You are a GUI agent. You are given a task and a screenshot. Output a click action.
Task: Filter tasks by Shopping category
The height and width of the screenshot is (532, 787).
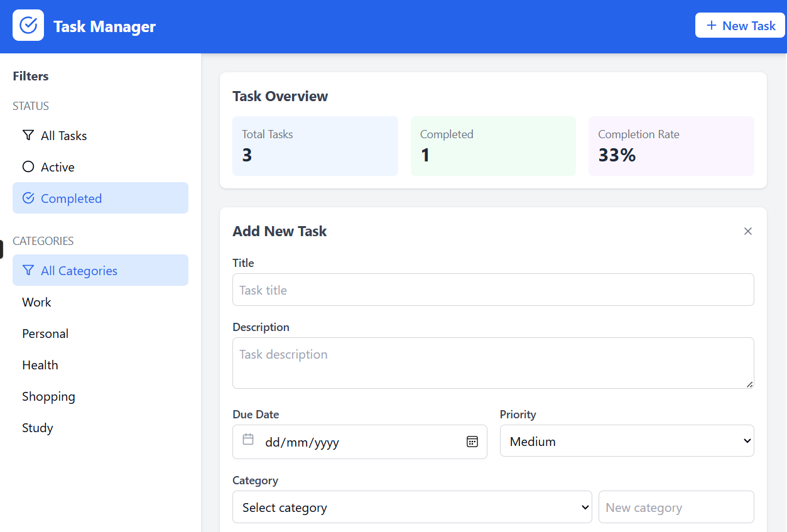100,396
